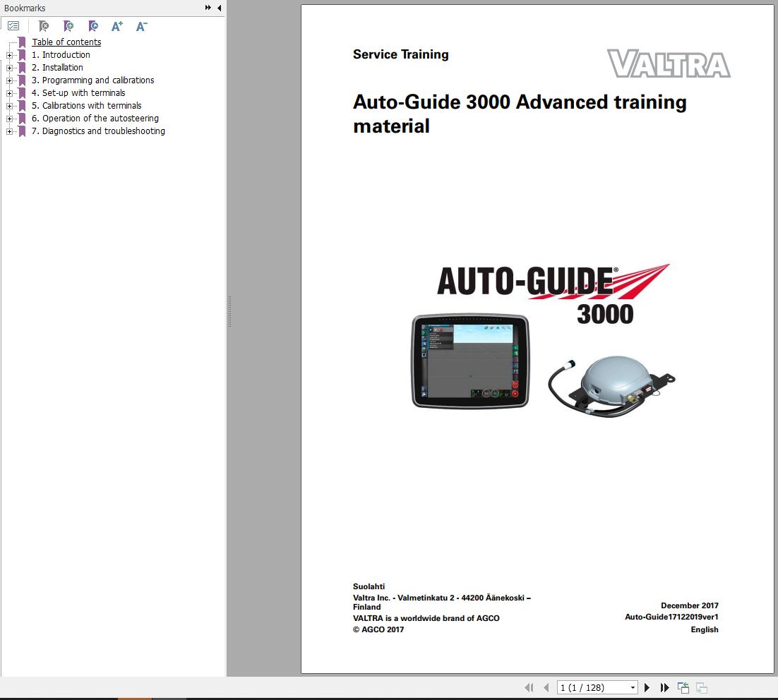Click the Auto-Guide 3000 product logo

point(553,294)
